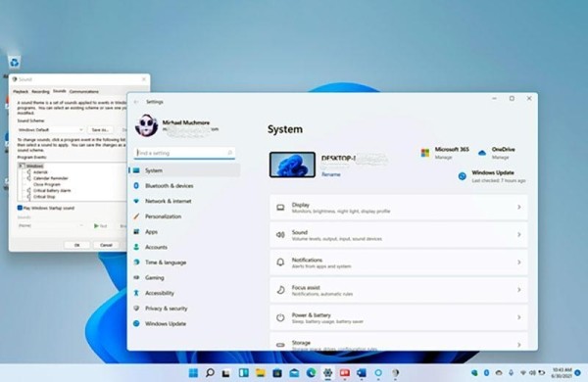Open the Word app on the taskbar
588x382 pixels.
(362, 372)
